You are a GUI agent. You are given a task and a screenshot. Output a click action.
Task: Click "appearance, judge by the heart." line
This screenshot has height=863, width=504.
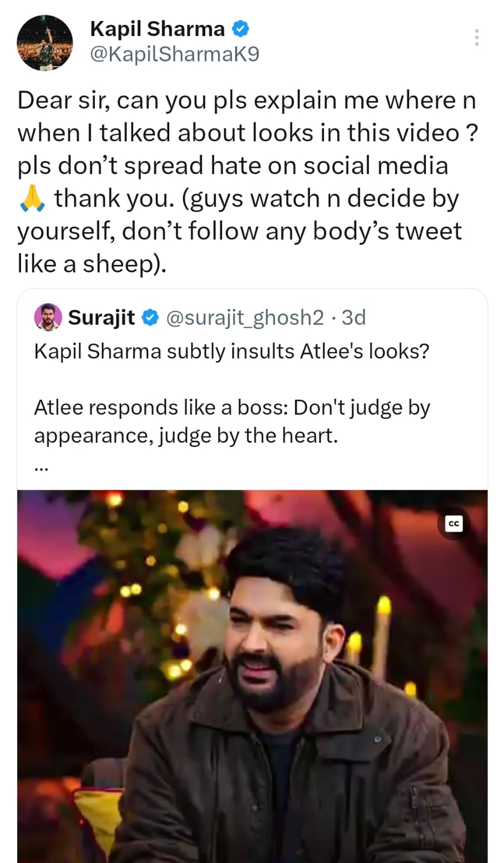[186, 435]
